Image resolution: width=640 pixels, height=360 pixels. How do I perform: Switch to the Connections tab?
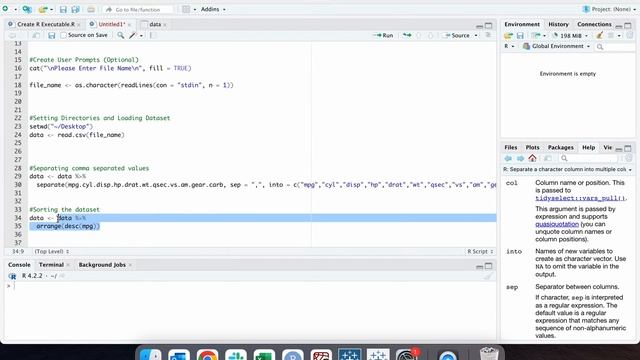point(594,24)
